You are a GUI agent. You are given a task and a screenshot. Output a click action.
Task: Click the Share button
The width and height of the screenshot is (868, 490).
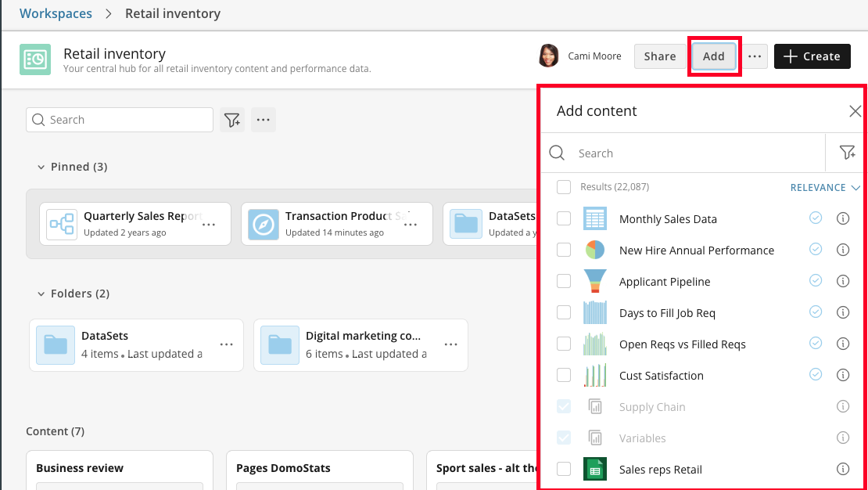[660, 56]
